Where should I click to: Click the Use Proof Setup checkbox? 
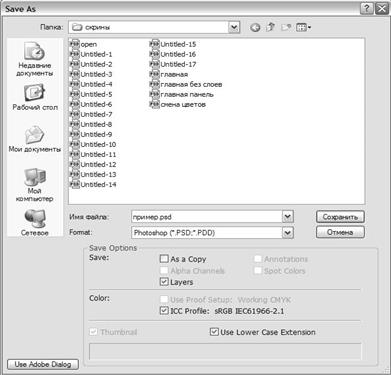tap(164, 299)
